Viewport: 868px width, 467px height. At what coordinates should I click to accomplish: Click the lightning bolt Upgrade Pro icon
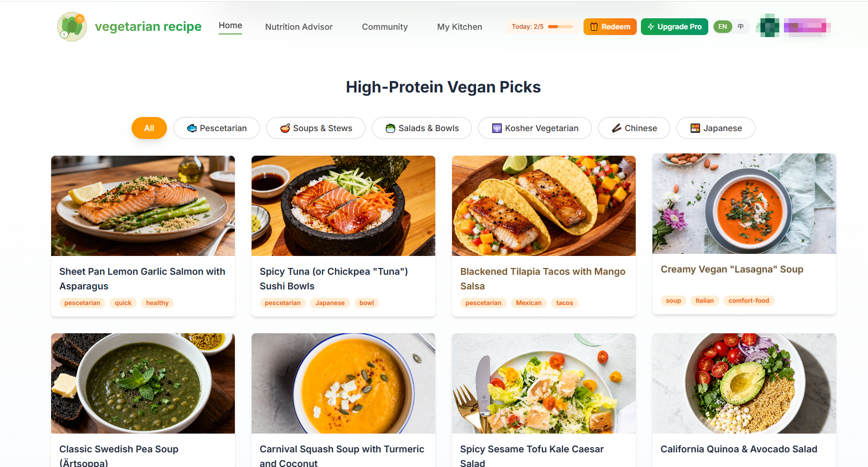(651, 26)
